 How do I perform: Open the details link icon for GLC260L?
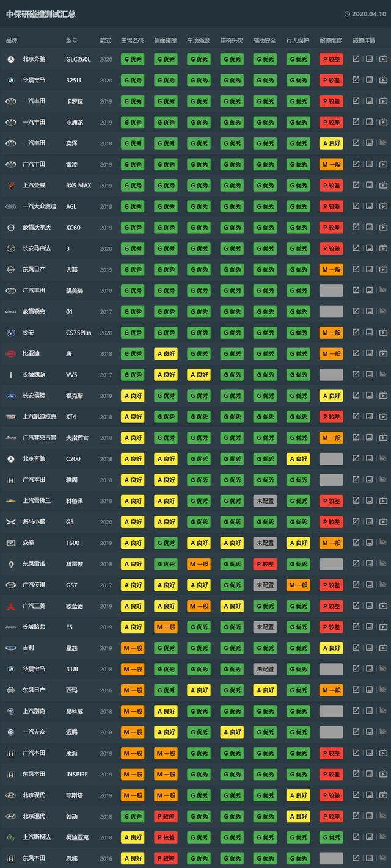click(x=356, y=59)
